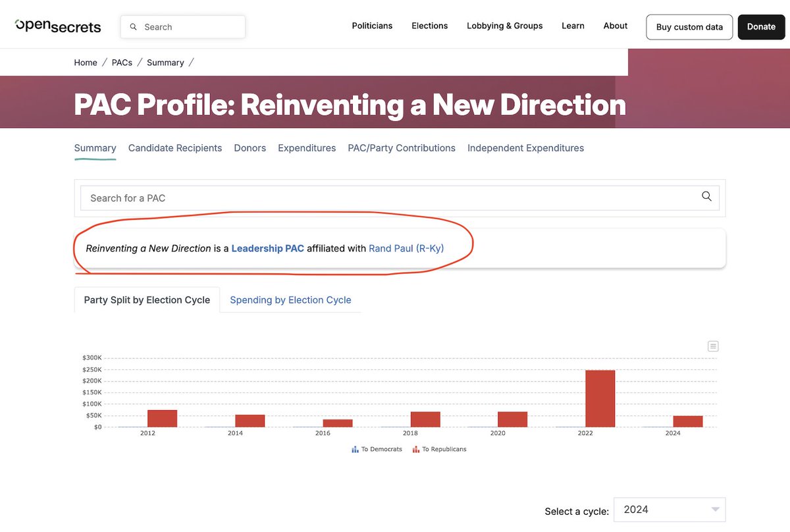Viewport: 790px width, 532px height.
Task: Click the 2012 Republican bar
Action: [162, 418]
